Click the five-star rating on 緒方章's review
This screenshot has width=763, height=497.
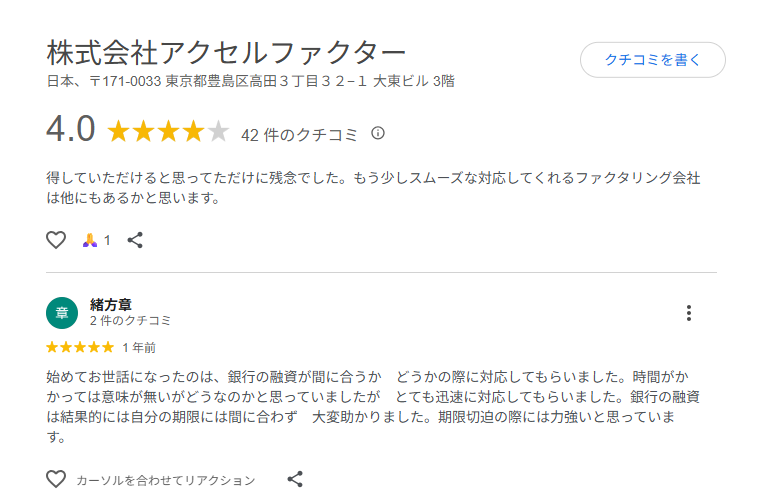pos(80,348)
